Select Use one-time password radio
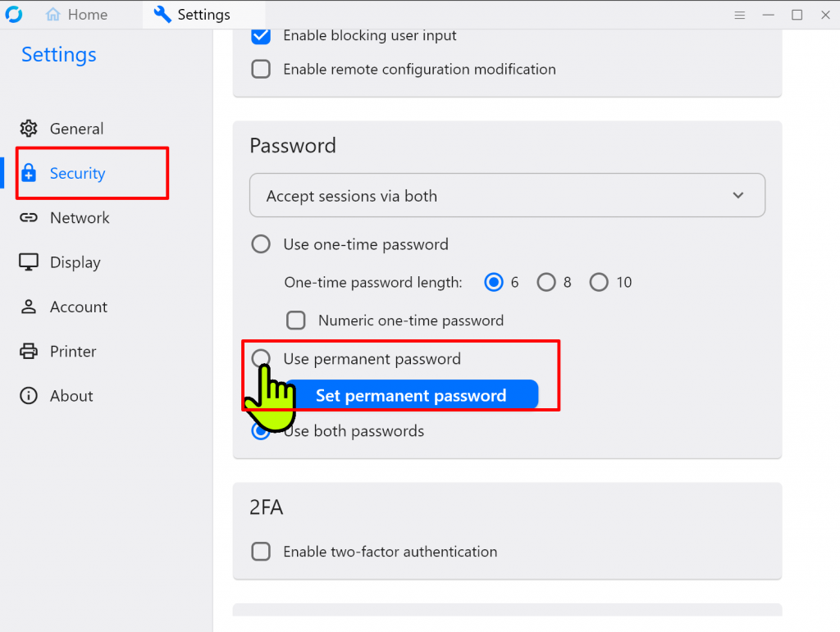Viewport: 840px width, 632px height. (x=261, y=244)
